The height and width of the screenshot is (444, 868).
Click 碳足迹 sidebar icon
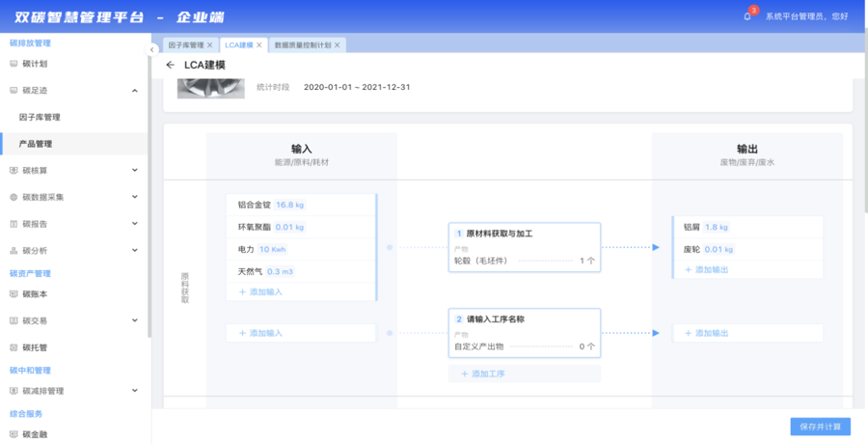(14, 91)
